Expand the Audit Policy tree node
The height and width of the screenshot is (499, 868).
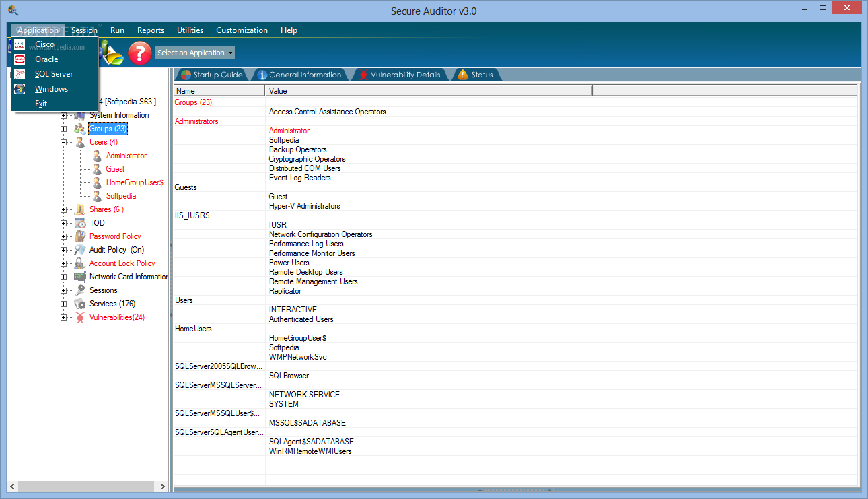(64, 250)
